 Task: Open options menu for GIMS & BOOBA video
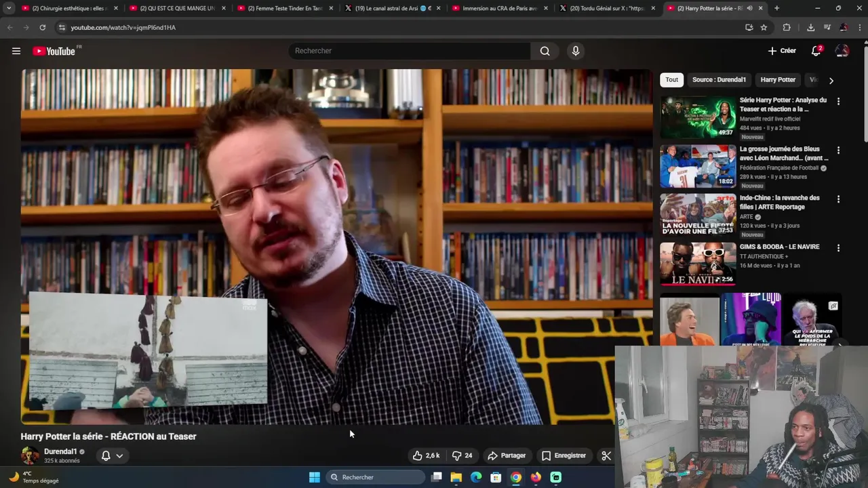[838, 248]
